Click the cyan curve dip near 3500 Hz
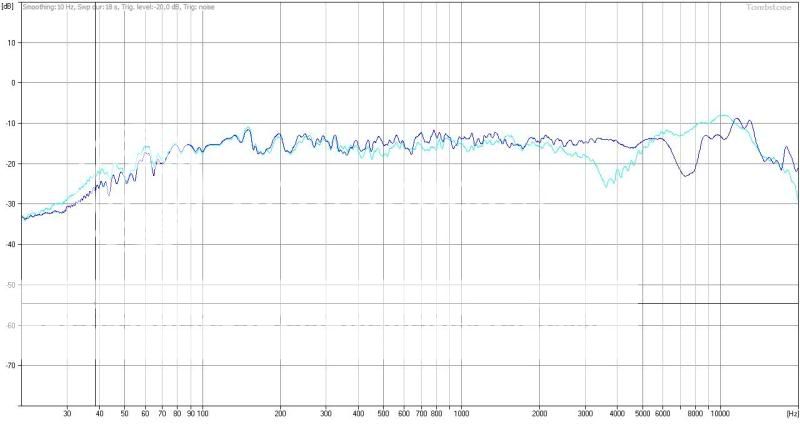The width and height of the screenshot is (800, 425). point(606,185)
